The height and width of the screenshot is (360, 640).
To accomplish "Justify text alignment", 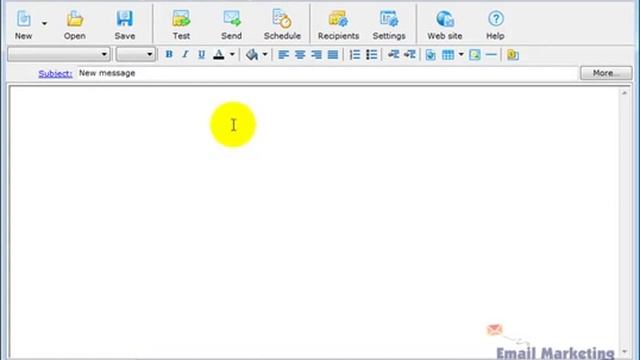I will pyautogui.click(x=333, y=54).
